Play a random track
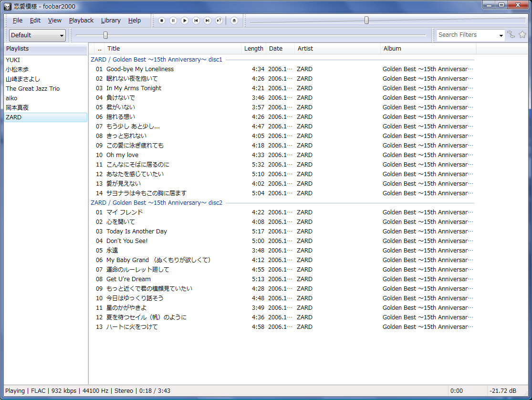532x400 pixels. (x=219, y=21)
